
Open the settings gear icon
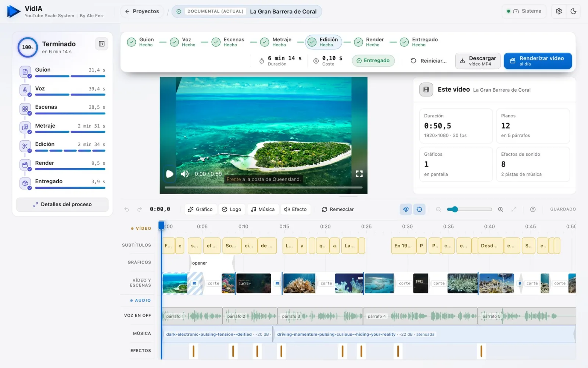click(559, 11)
